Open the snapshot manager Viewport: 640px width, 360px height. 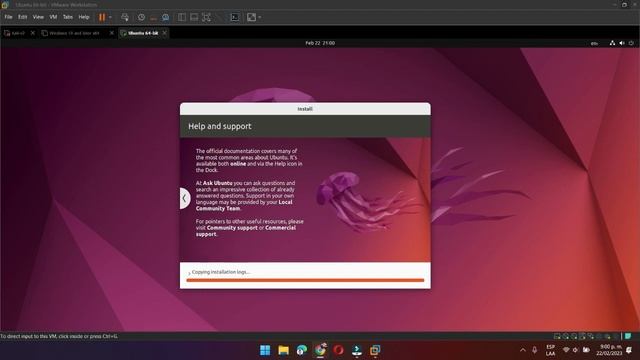[x=165, y=17]
